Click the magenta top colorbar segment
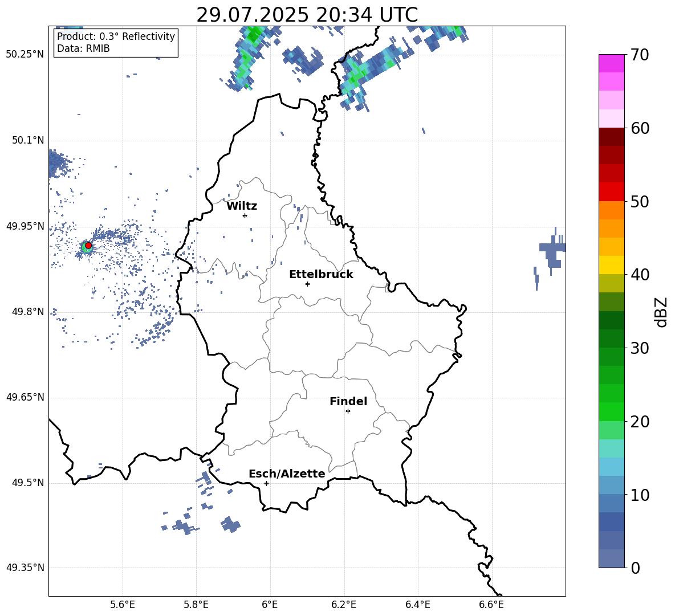This screenshot has width=675, height=616. (611, 63)
